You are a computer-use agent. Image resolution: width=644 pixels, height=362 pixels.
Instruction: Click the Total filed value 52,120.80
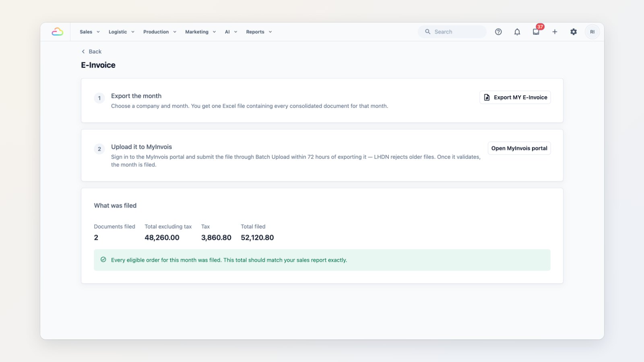257,238
